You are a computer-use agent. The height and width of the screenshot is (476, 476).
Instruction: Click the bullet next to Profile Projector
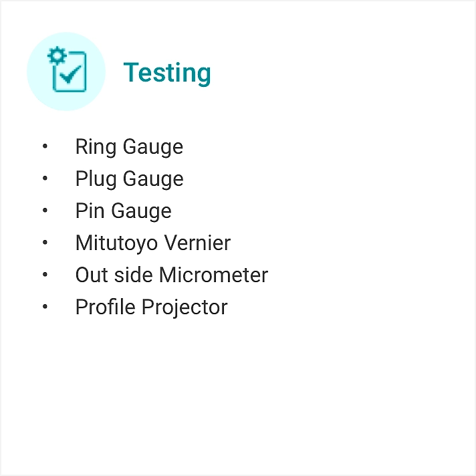45,307
